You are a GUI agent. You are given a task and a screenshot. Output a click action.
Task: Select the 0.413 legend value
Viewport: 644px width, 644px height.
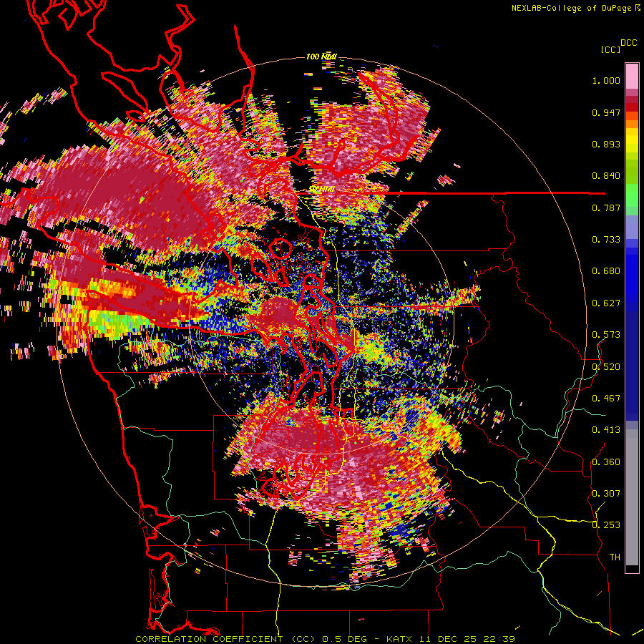point(606,430)
